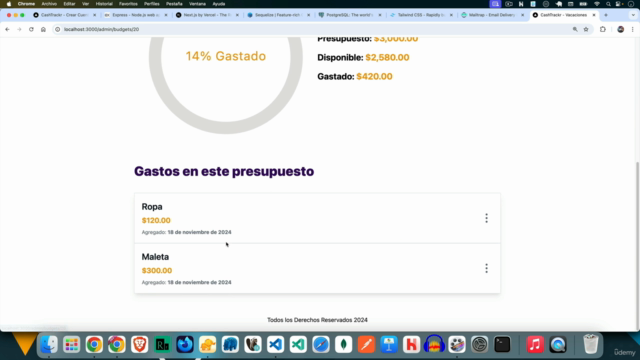Select the Ropa expense name

tap(152, 207)
